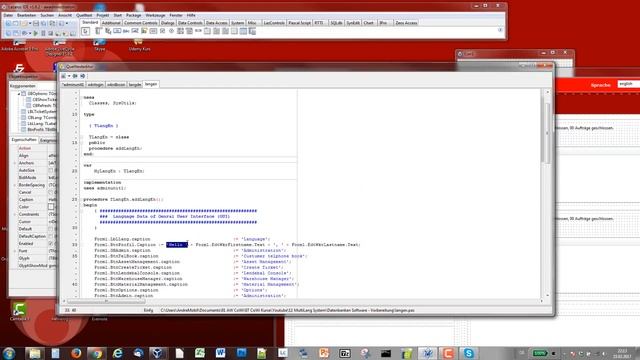Open the Suchen menu
The width and height of the screenshot is (640, 360).
(47, 15)
